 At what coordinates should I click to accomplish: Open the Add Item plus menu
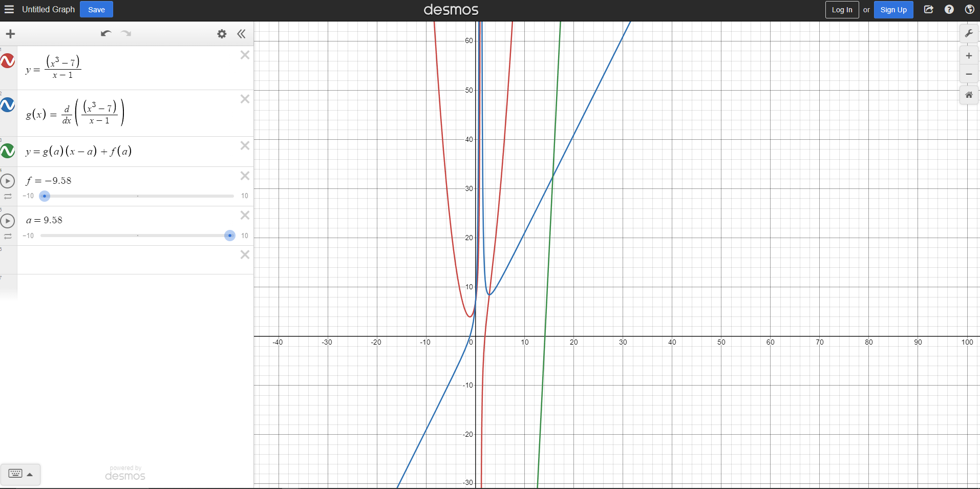click(10, 34)
